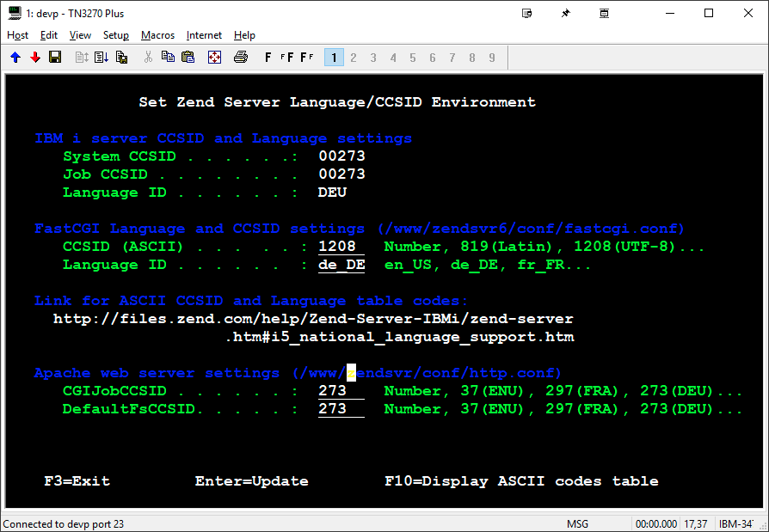Click the F3=Exit function key label
This screenshot has height=532, width=769.
[77, 481]
